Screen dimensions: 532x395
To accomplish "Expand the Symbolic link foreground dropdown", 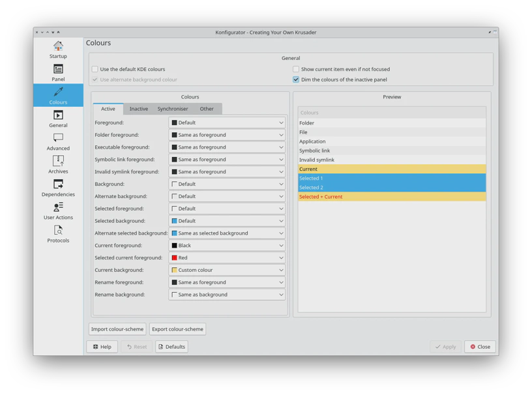I will pos(227,160).
